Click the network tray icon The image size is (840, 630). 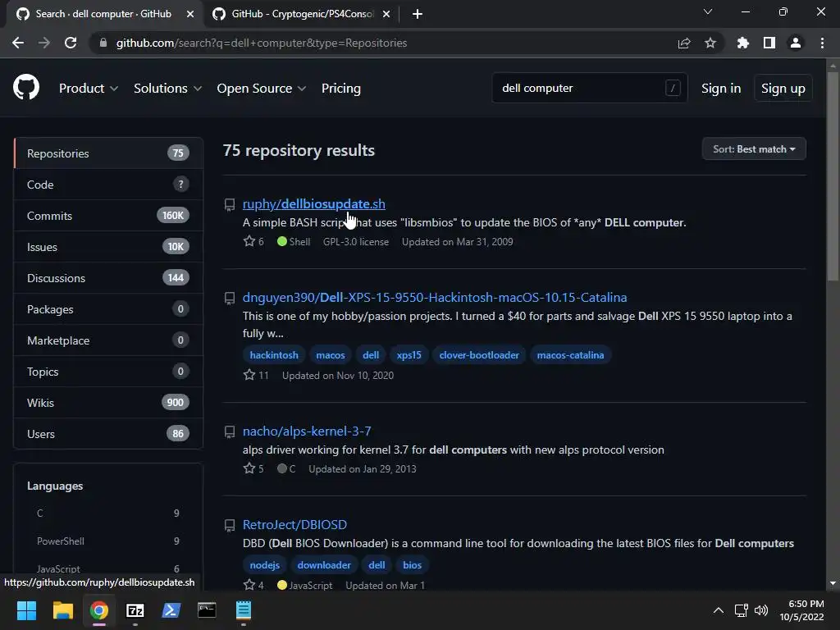point(741,610)
